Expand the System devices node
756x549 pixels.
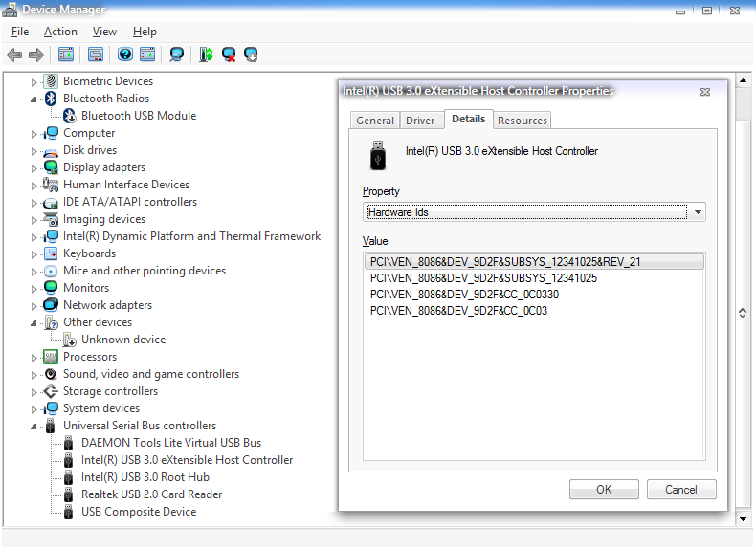pyautogui.click(x=33, y=409)
